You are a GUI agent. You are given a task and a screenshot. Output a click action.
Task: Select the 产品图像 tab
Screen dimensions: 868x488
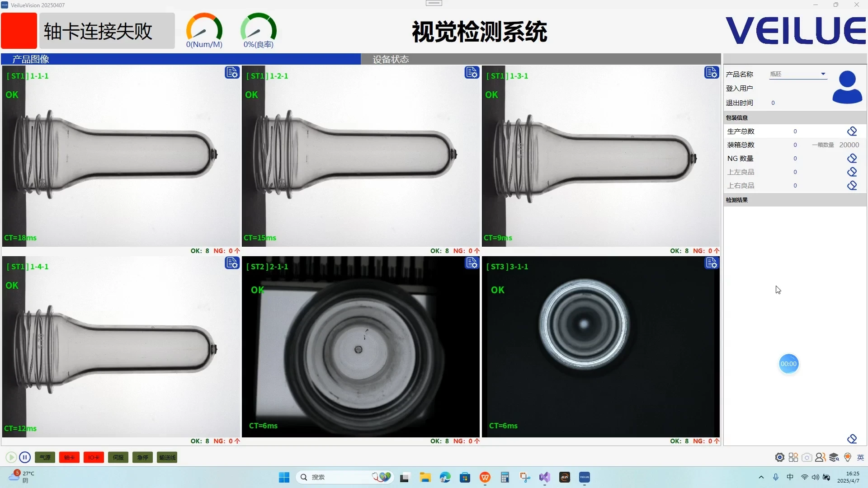point(30,59)
